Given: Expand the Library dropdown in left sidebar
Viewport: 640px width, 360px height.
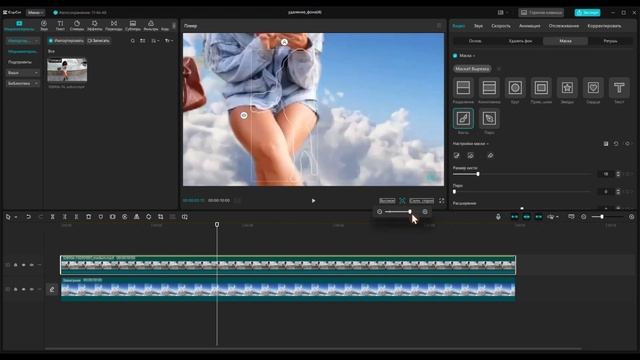Looking at the screenshot, I should pyautogui.click(x=23, y=83).
